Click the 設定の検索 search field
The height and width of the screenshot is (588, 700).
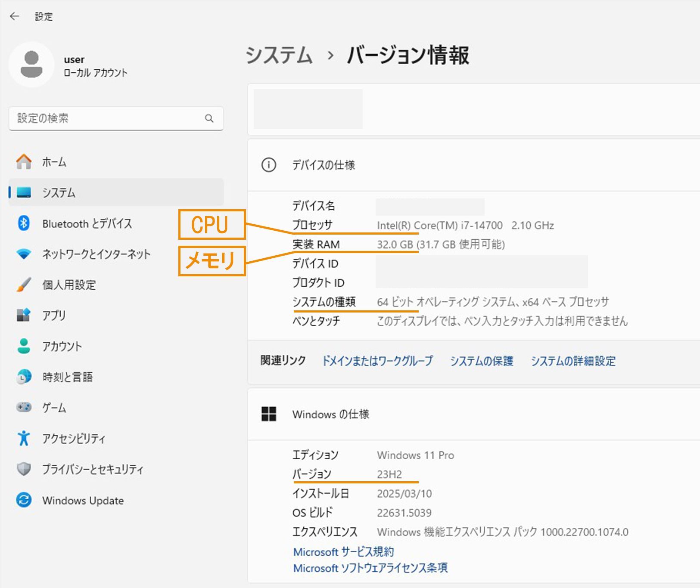coord(116,118)
